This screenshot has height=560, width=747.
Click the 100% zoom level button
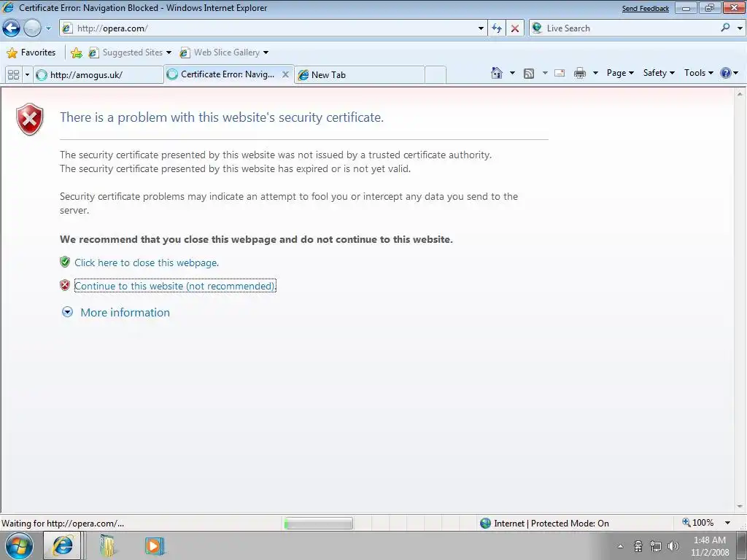(x=698, y=523)
